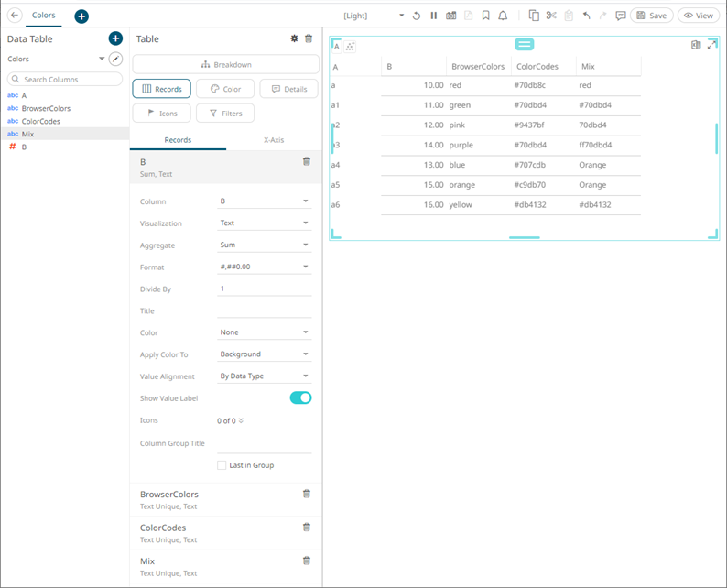Expand the Visualization dropdown set to Text
This screenshot has width=727, height=588.
[265, 223]
